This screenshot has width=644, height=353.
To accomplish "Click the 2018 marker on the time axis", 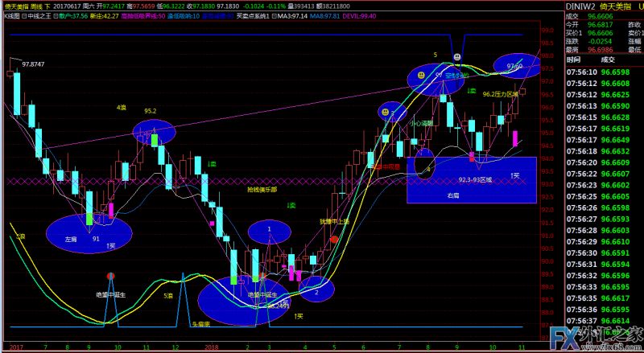I will point(212,347).
